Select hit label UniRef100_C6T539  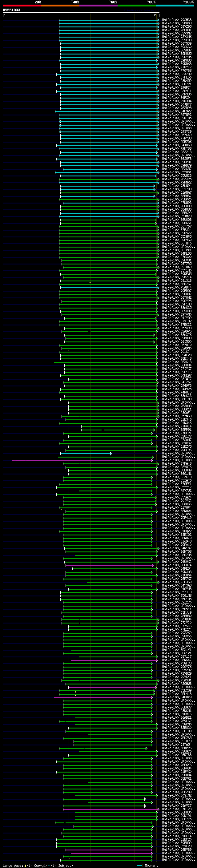pos(176,43)
